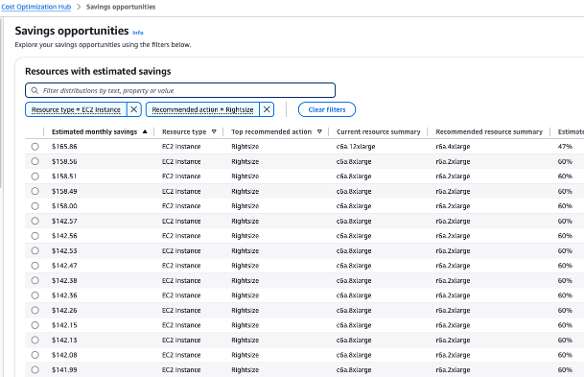This screenshot has width=584, height=377.
Task: Click the Resources with estimated savings heading
Action: 98,71
